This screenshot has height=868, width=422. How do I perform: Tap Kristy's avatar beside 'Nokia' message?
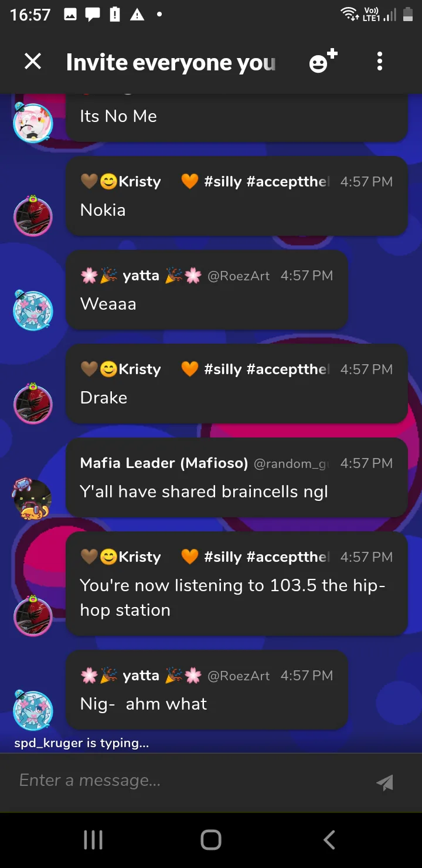click(x=33, y=216)
